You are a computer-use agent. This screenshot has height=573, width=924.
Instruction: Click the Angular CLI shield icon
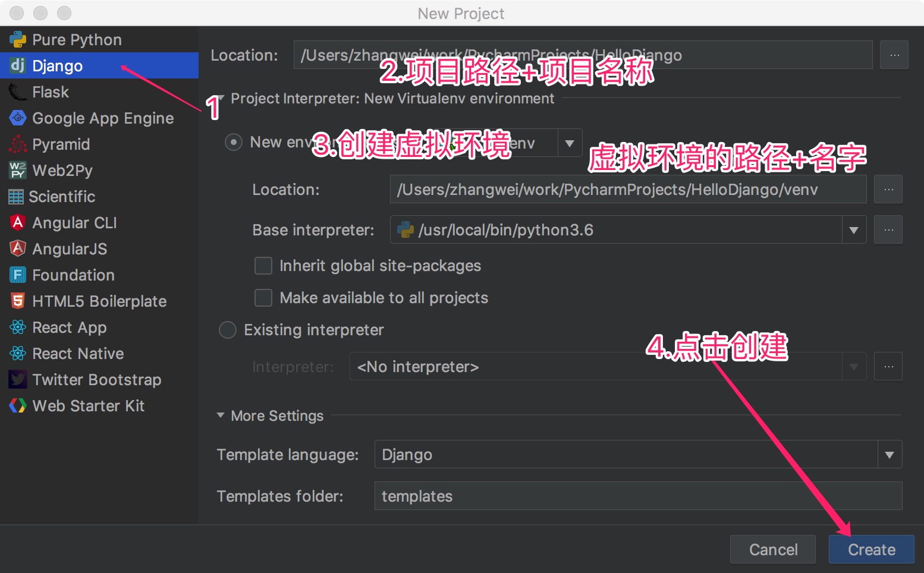(x=18, y=222)
